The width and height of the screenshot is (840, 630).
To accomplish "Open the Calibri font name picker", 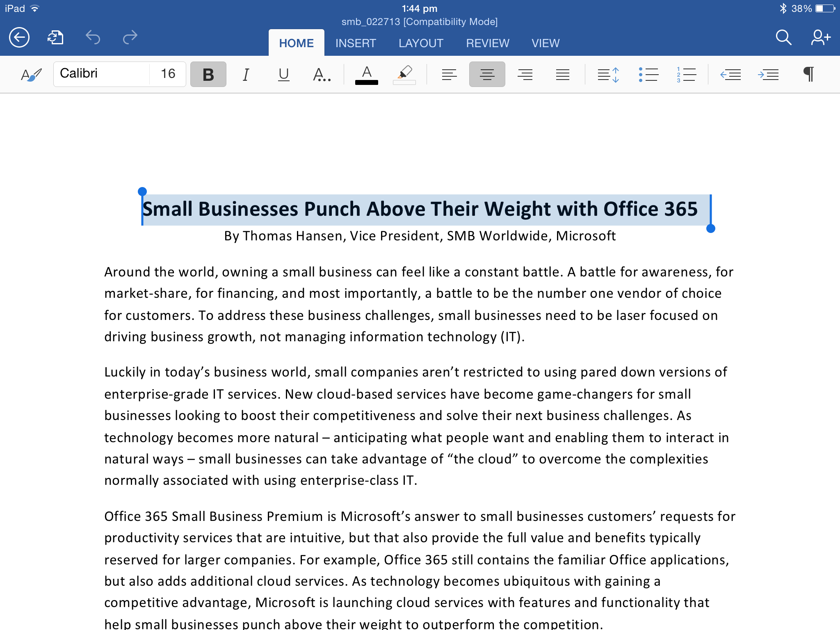I will coord(102,74).
